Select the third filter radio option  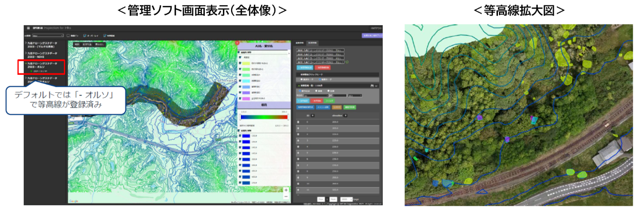[329, 91]
